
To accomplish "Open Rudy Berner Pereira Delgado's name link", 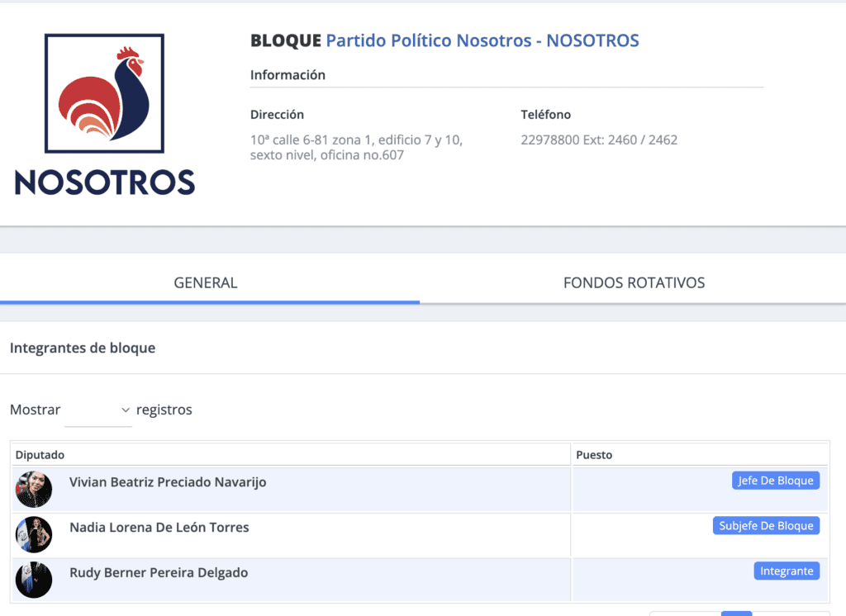I will point(159,572).
